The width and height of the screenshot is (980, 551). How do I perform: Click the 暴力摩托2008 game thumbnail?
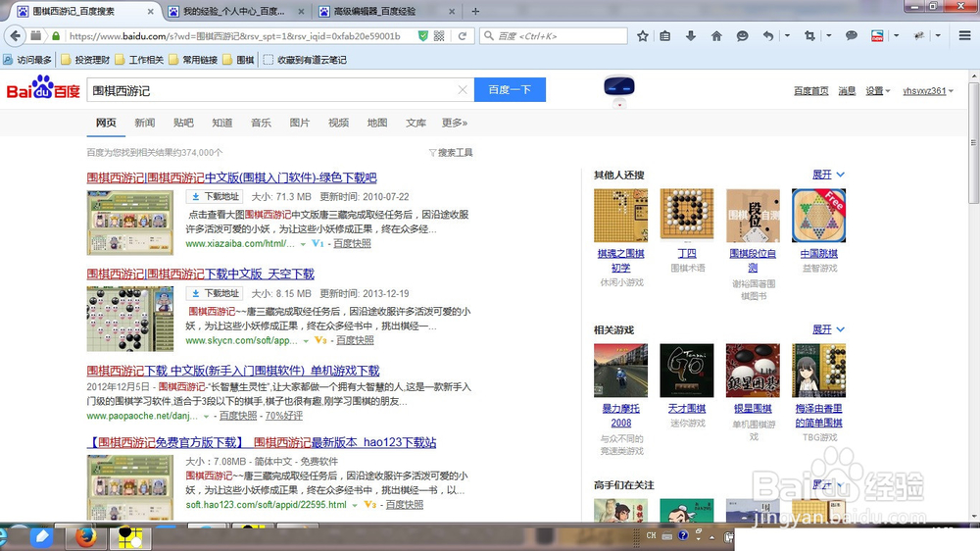click(x=620, y=371)
